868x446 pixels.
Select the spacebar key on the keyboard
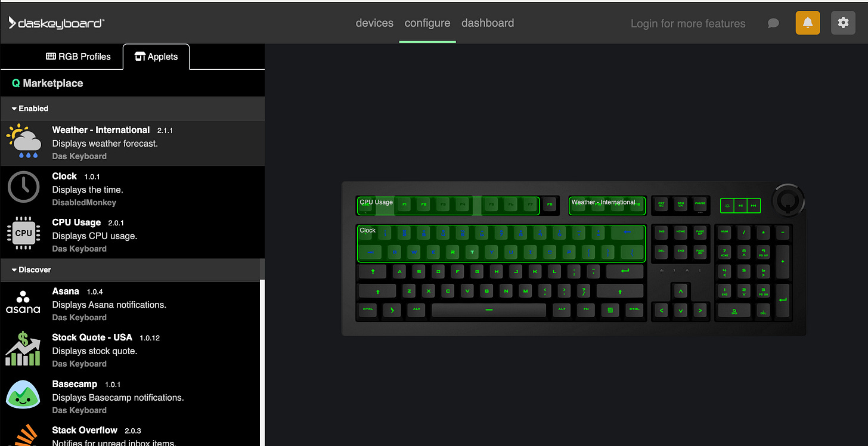click(489, 310)
